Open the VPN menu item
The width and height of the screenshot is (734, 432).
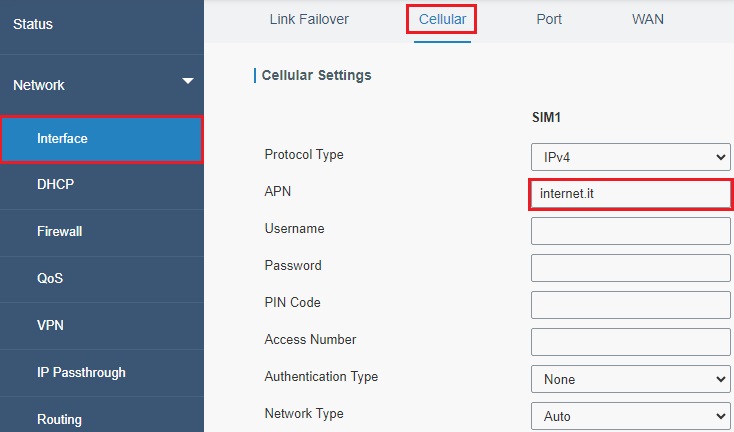point(50,325)
